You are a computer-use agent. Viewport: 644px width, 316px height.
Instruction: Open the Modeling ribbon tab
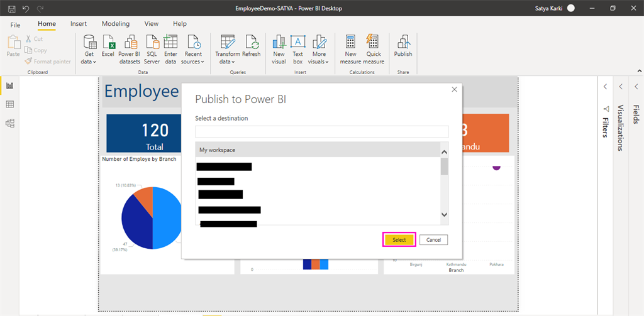pos(116,24)
